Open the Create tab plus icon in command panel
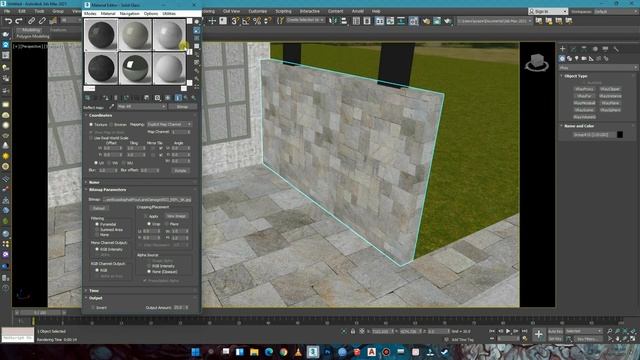640x360 pixels. (563, 49)
